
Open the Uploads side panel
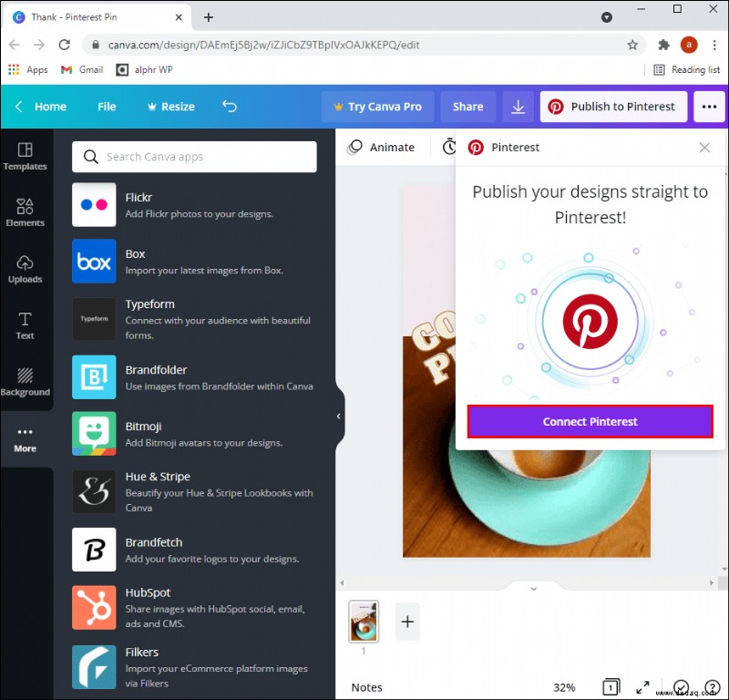[26, 269]
